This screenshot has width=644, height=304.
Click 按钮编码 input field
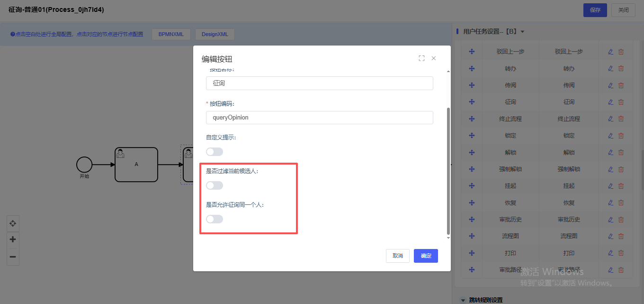(320, 118)
